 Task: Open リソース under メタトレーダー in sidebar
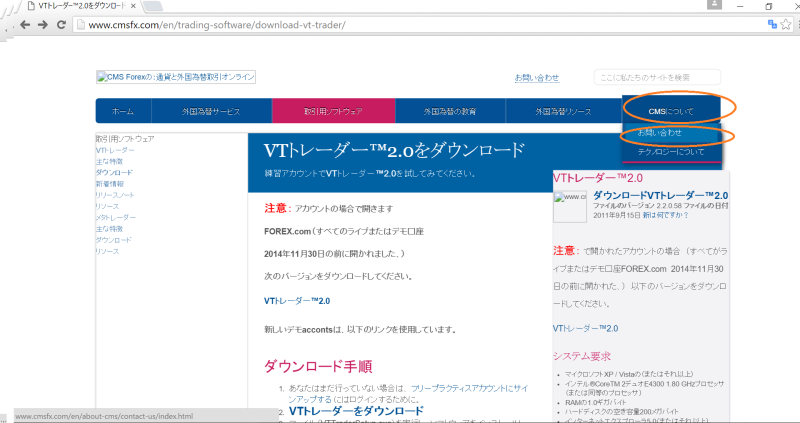coord(107,251)
